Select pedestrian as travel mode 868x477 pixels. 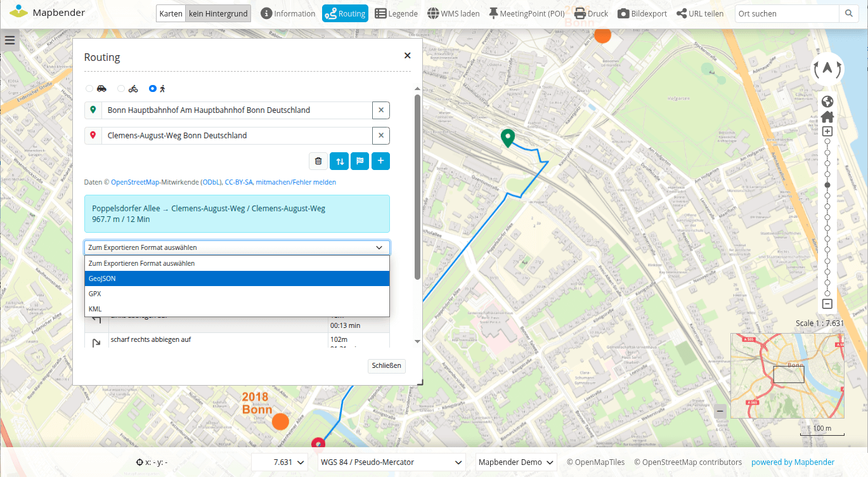click(153, 89)
